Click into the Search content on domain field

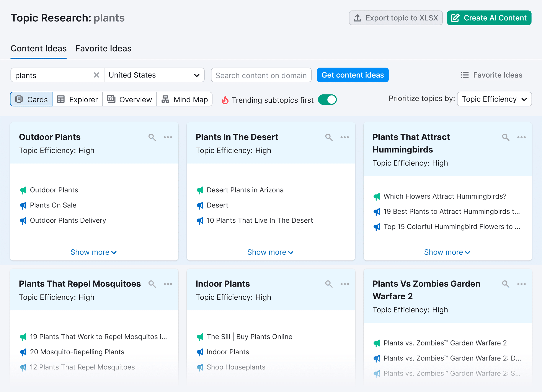point(261,75)
